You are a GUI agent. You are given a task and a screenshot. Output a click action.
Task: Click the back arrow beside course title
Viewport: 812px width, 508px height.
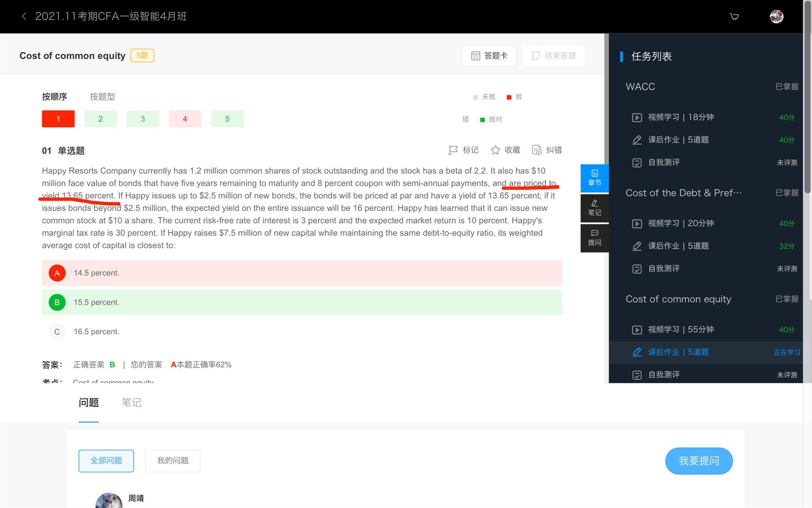coord(24,16)
